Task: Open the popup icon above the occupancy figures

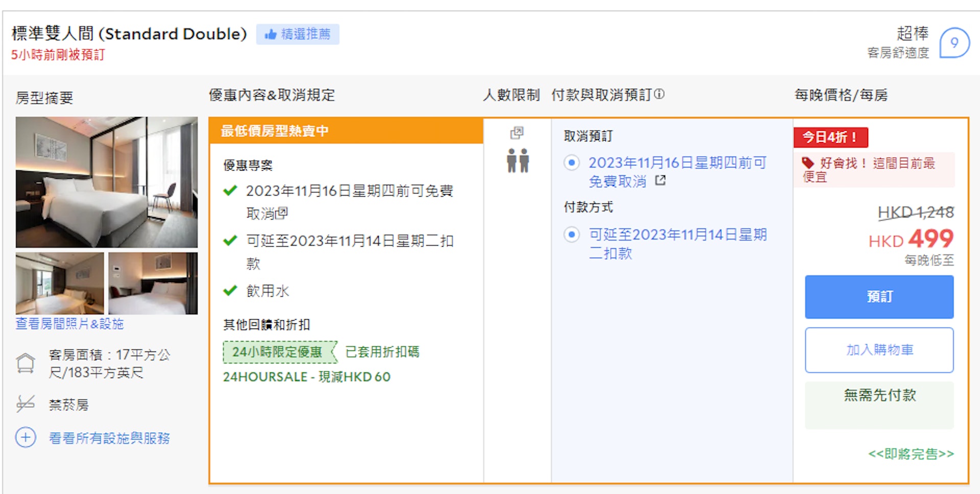Action: (517, 133)
